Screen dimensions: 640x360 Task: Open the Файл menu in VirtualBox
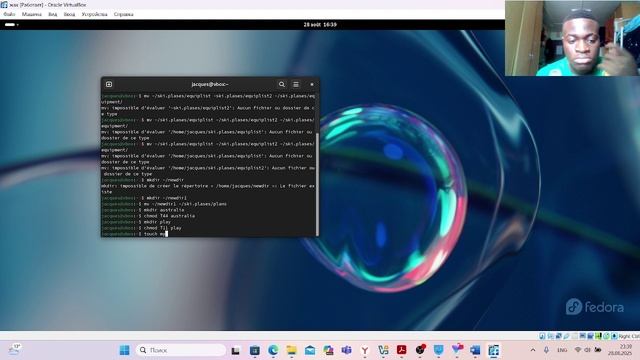click(9, 14)
